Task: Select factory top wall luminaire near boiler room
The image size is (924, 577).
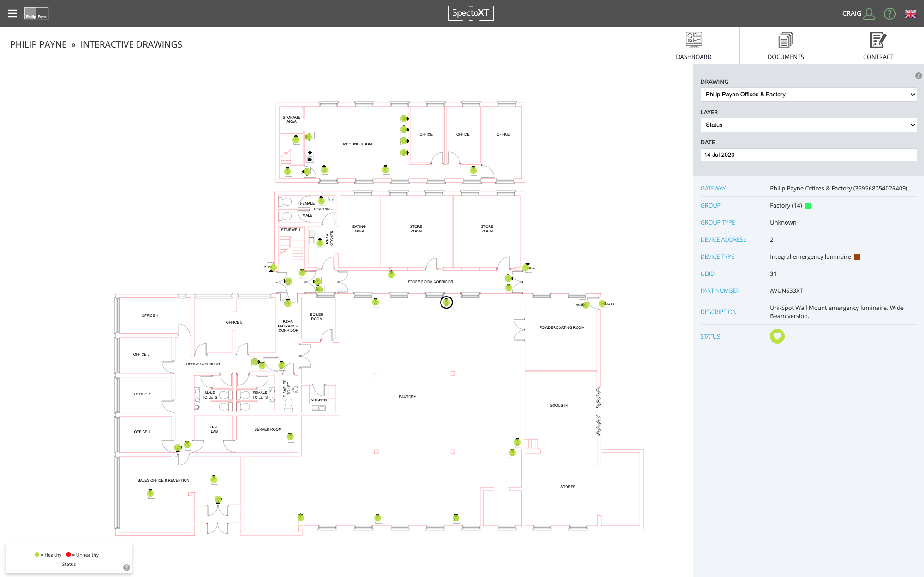Action: click(x=376, y=302)
